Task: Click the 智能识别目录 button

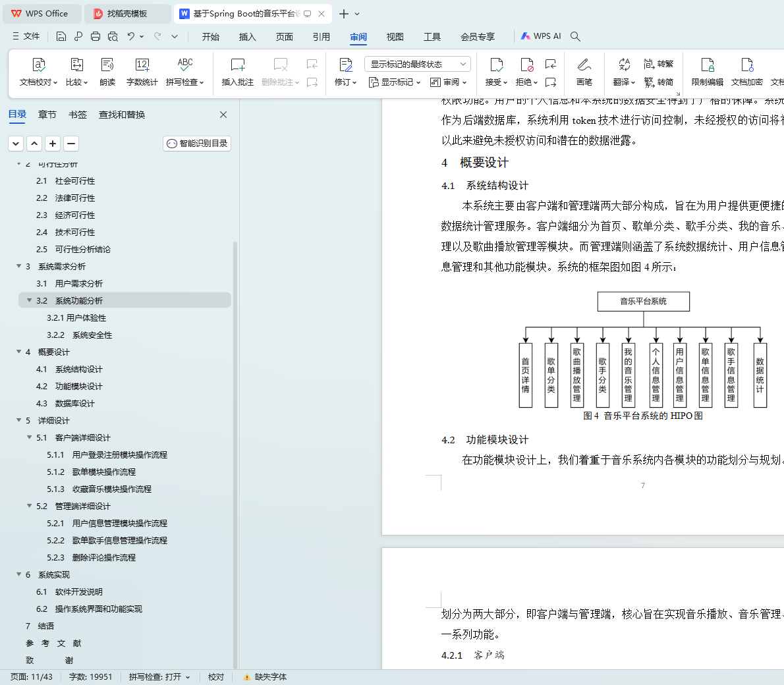Action: coord(197,144)
